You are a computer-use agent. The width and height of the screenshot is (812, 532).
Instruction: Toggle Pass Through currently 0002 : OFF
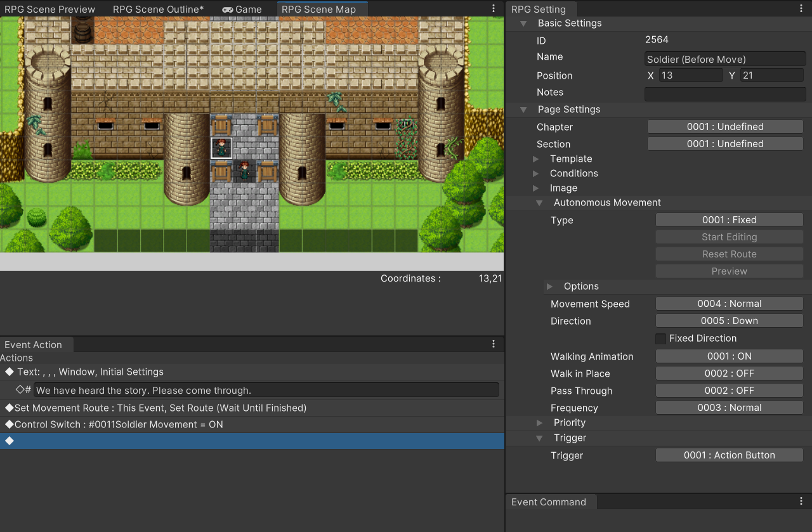tap(729, 391)
